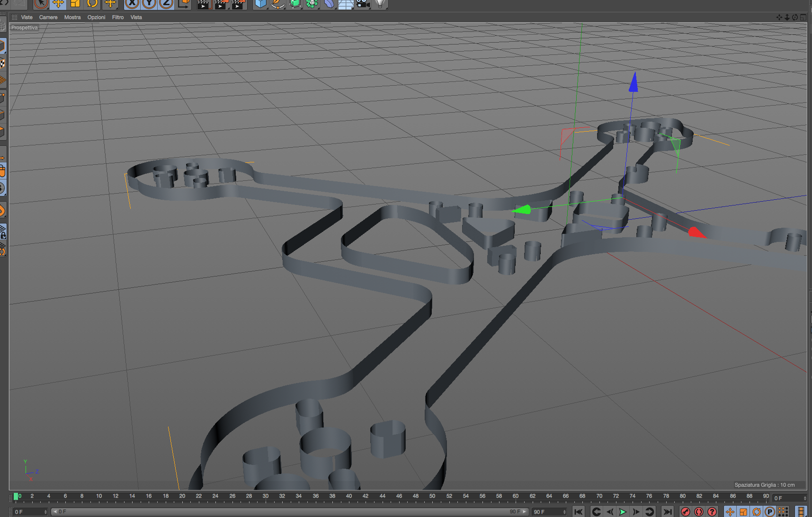Toggle the viewport maximize layout icon
The width and height of the screenshot is (812, 517).
tap(803, 17)
